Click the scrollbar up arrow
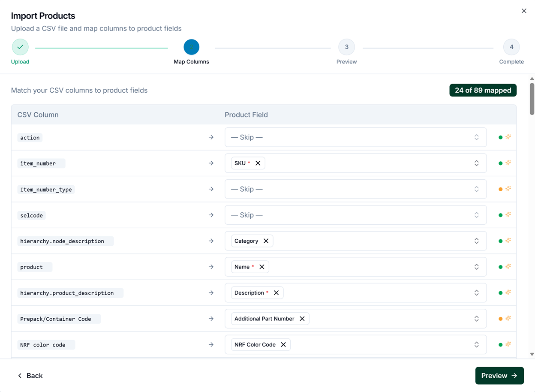 (532, 79)
